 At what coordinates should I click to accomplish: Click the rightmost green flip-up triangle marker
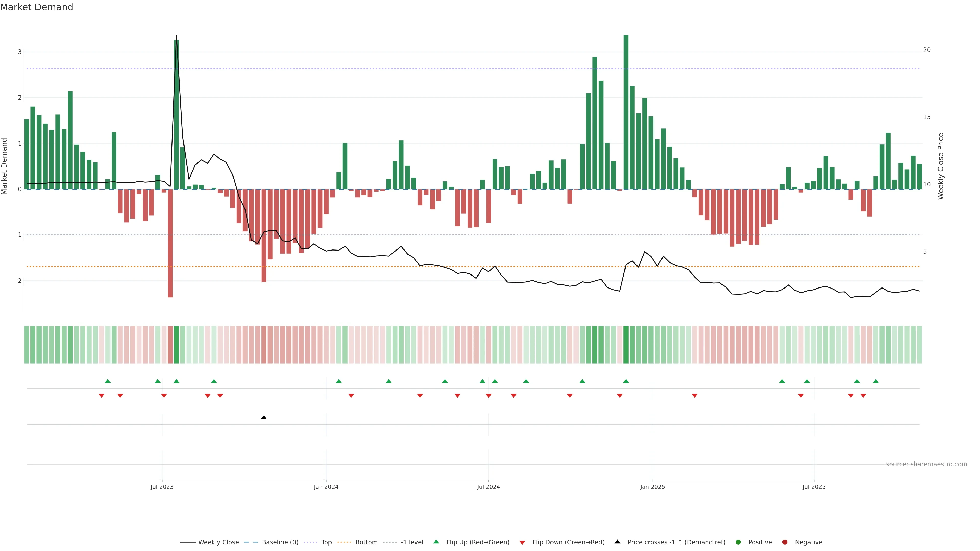pyautogui.click(x=876, y=381)
